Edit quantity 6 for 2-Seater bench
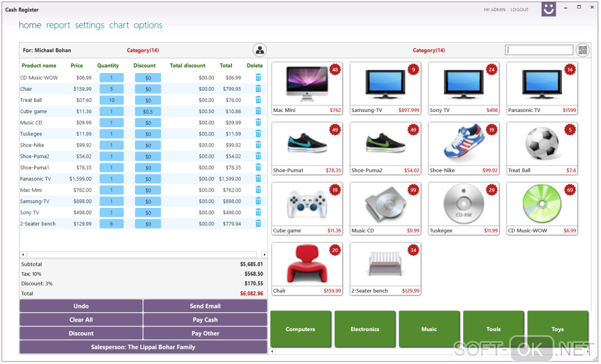The height and width of the screenshot is (364, 601). coord(111,224)
